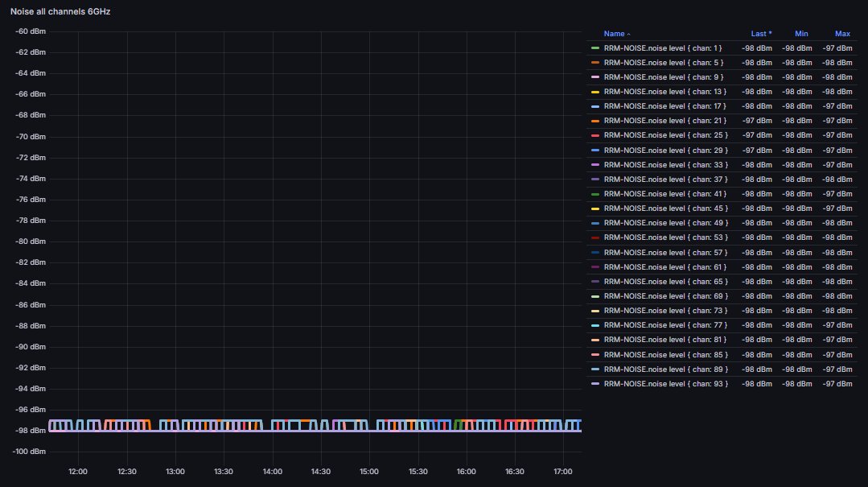The width and height of the screenshot is (868, 487).
Task: Click Last value -97 dBm for chan: 21
Action: pyautogui.click(x=757, y=121)
